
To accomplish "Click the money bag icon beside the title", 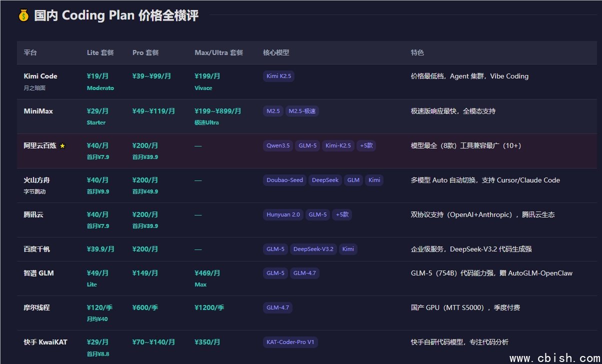I will (x=23, y=15).
